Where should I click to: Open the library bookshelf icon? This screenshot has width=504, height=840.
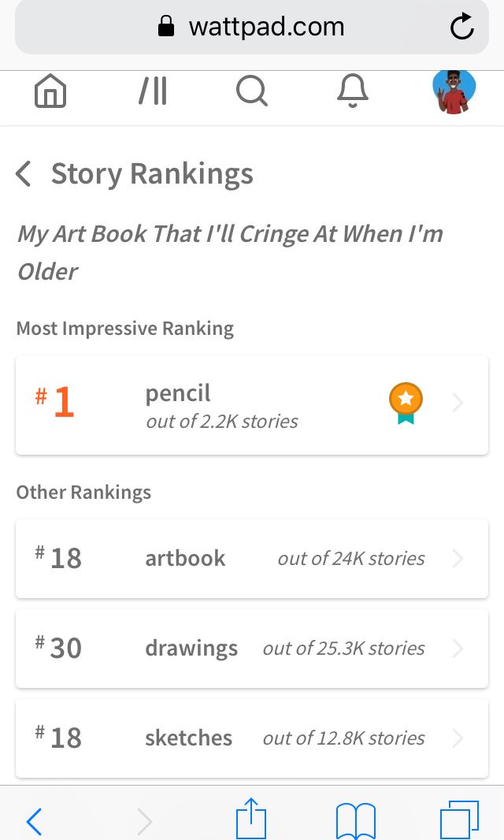(152, 92)
